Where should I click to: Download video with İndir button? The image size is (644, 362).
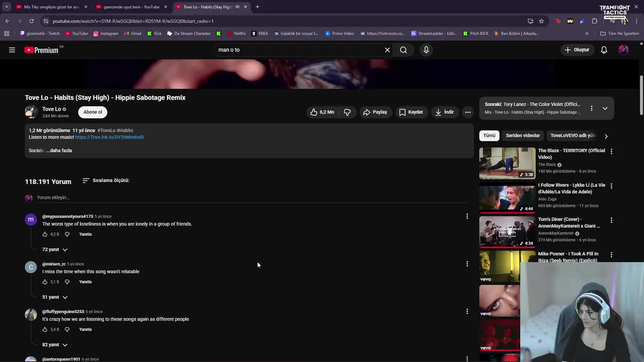[x=445, y=112]
